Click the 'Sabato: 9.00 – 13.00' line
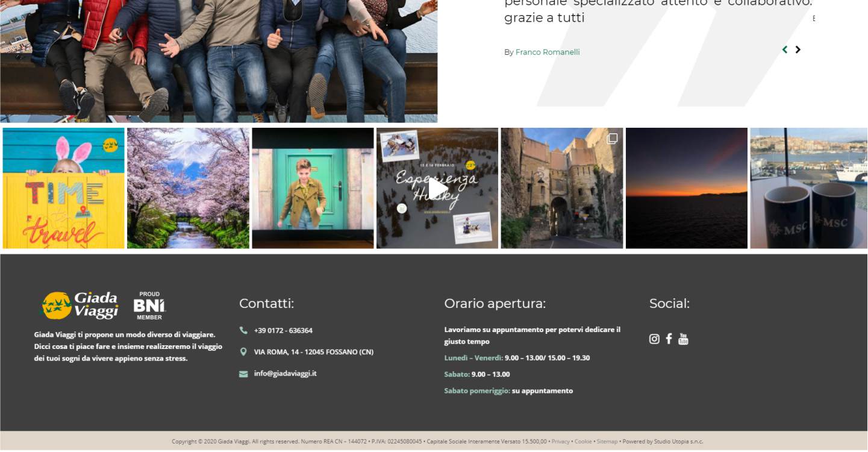The width and height of the screenshot is (868, 452). pyautogui.click(x=477, y=374)
